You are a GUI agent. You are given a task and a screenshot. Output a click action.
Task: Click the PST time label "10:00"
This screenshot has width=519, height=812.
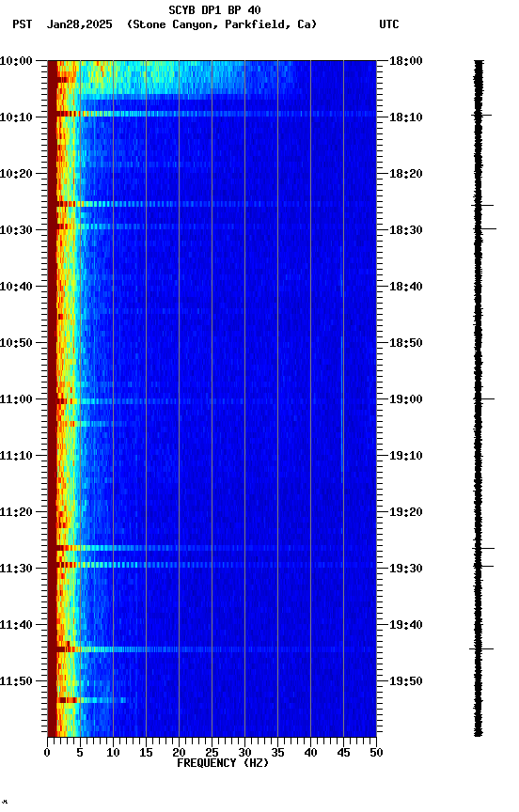click(16, 61)
